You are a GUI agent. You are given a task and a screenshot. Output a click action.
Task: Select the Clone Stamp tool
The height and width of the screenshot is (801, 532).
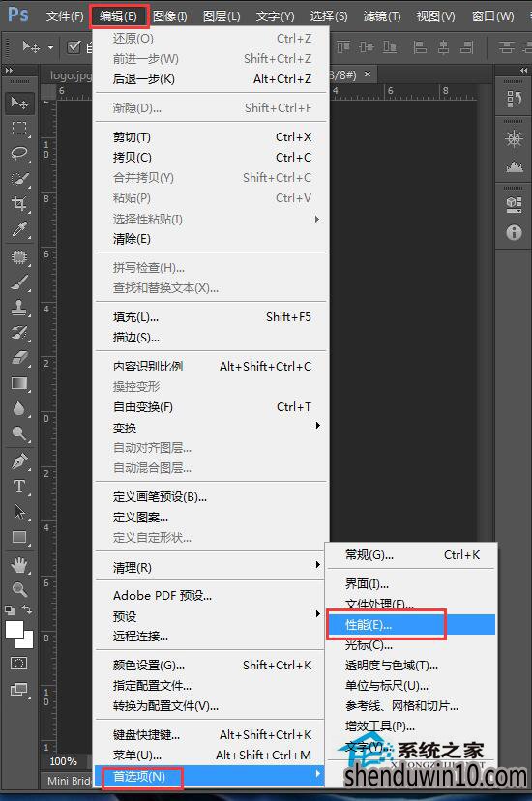pyautogui.click(x=19, y=308)
